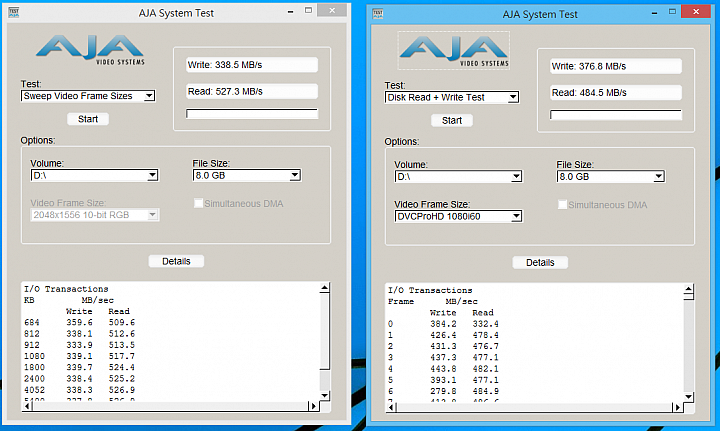Select the 2400 KB row in left results
The width and height of the screenshot is (720, 431).
79,379
